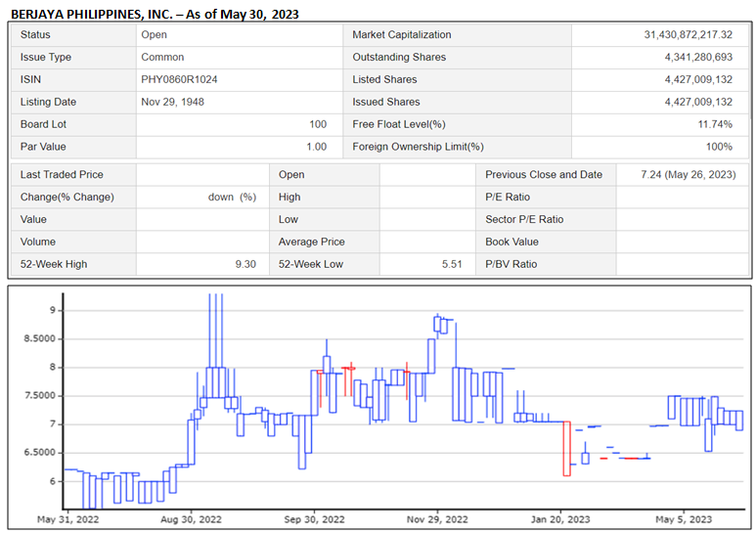The height and width of the screenshot is (533, 756).
Task: Click the par value 1.00
Action: coord(316,147)
